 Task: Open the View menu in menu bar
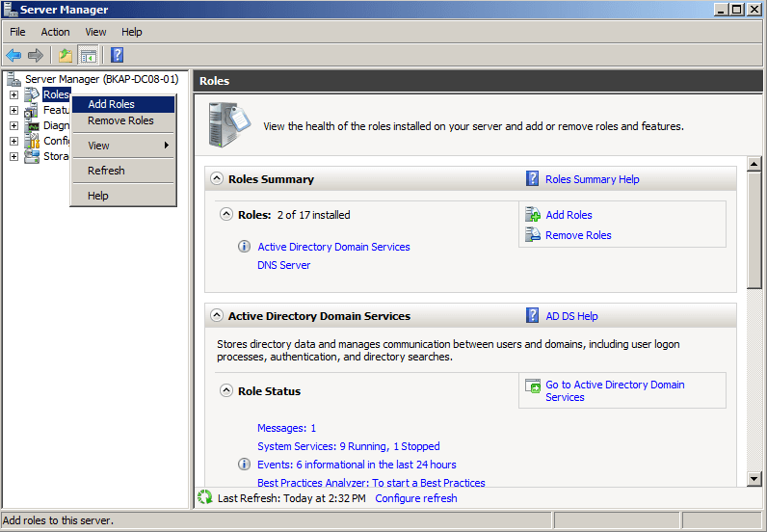(95, 32)
